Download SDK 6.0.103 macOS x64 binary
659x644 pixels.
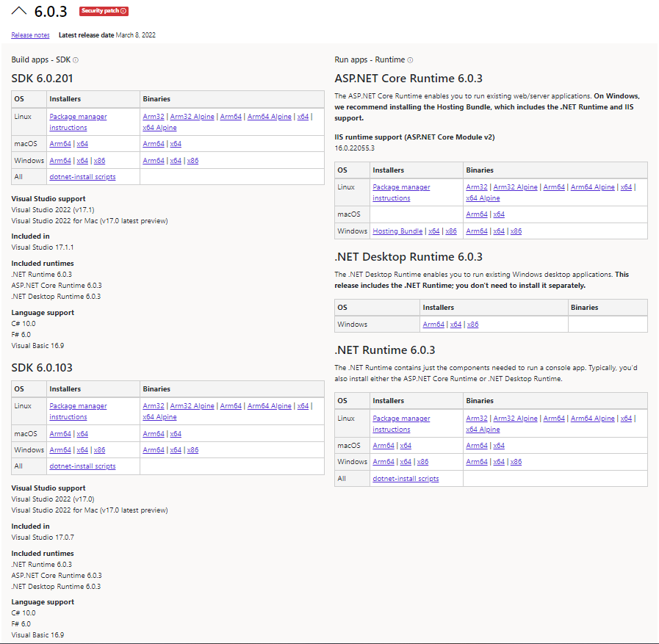176,433
